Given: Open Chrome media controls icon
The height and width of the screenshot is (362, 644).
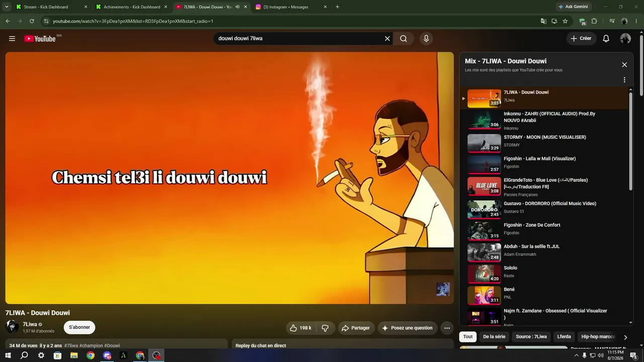Looking at the screenshot, I should click(x=612, y=21).
